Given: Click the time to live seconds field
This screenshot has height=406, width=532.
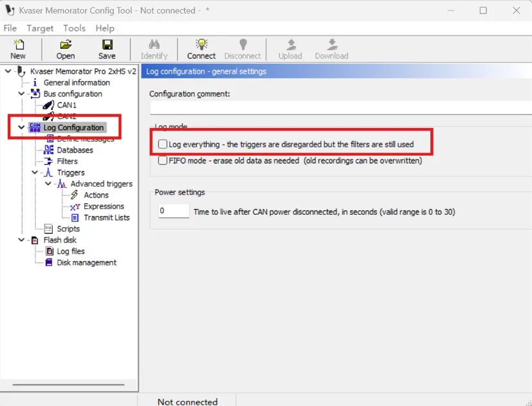Looking at the screenshot, I should pos(174,211).
